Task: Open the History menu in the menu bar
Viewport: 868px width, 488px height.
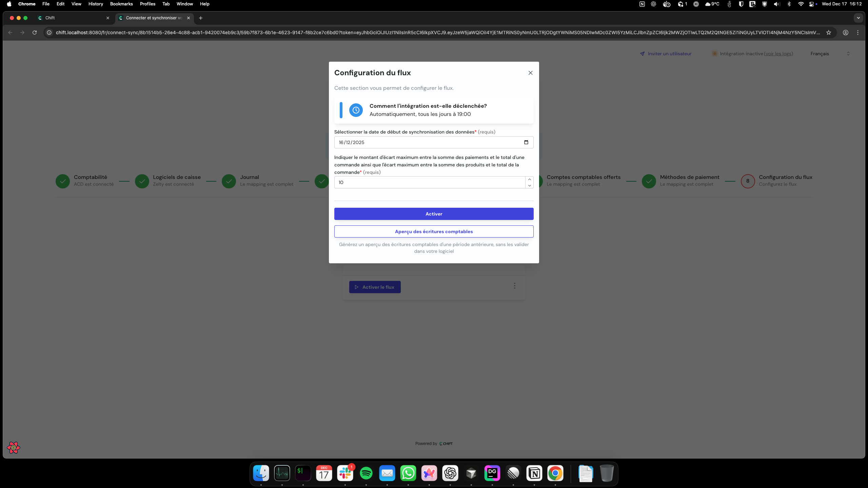Action: point(95,4)
